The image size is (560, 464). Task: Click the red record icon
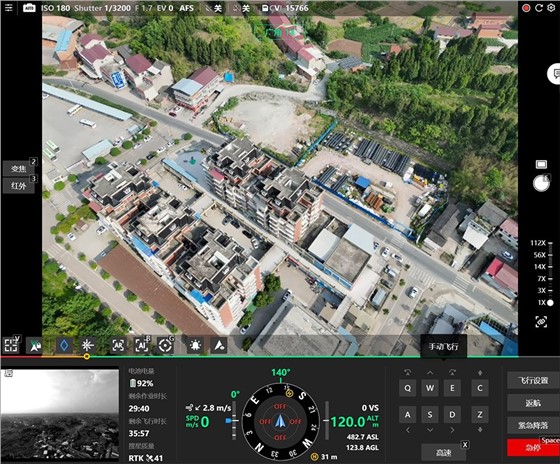pos(526,8)
